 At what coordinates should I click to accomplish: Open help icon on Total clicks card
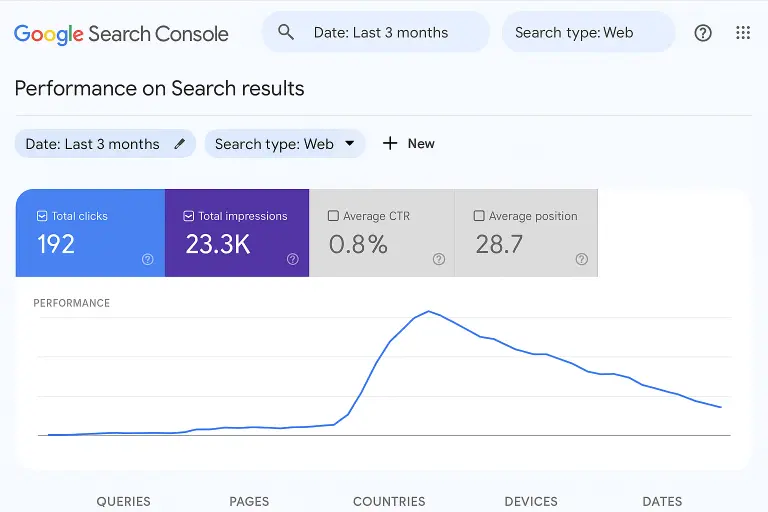(147, 259)
